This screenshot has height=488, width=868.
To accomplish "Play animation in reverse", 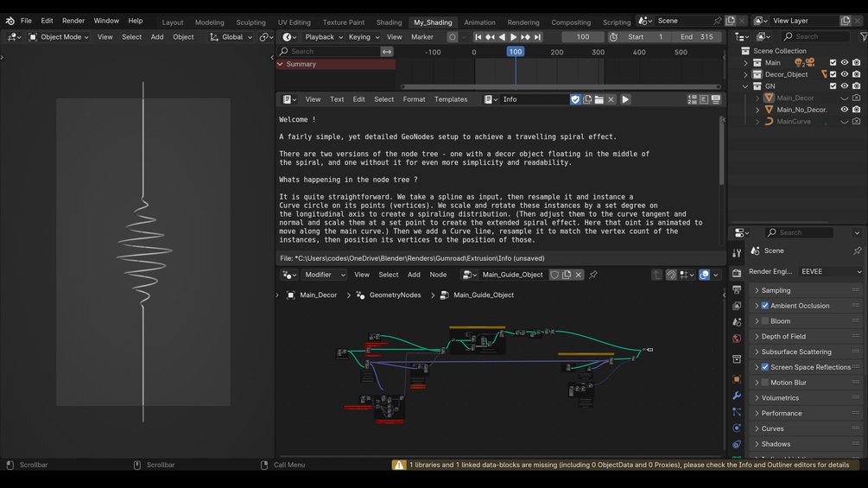I will click(502, 37).
